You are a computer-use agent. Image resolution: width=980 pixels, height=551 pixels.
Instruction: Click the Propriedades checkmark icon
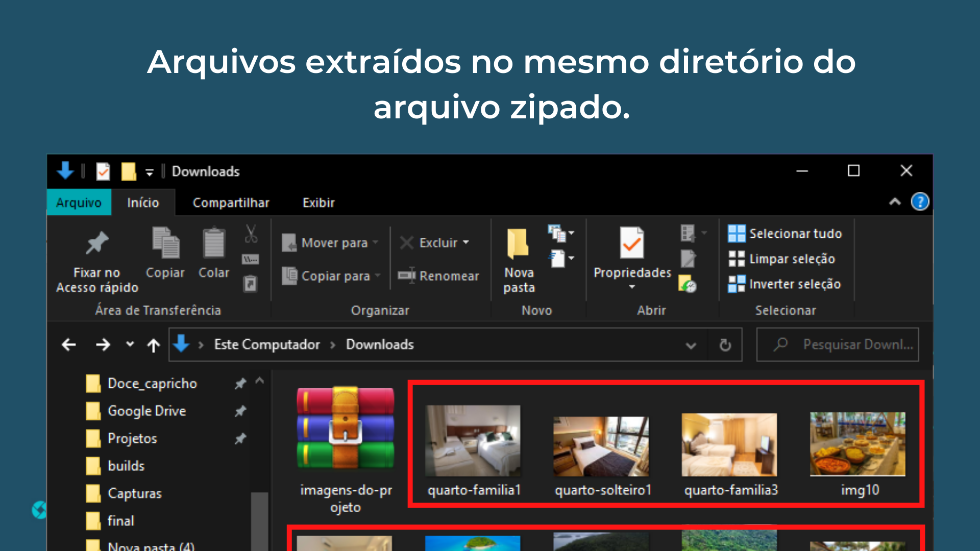point(631,243)
